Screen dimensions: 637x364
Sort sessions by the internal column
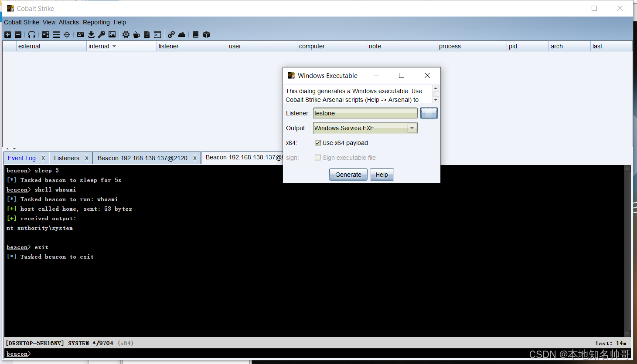[121, 46]
